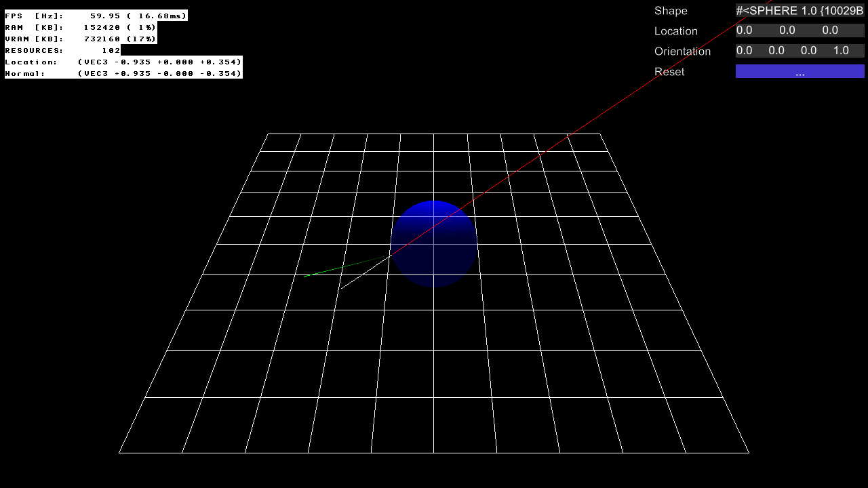Click the Normal vector readout

[x=123, y=73]
